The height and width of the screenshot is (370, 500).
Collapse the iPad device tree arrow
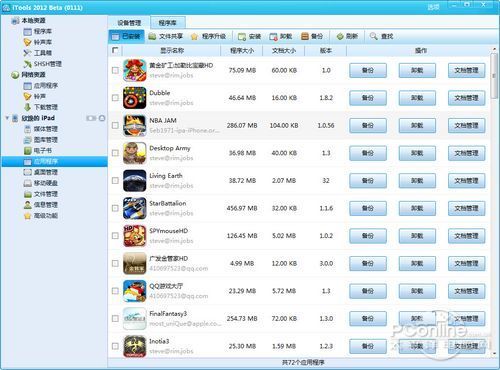click(x=7, y=118)
